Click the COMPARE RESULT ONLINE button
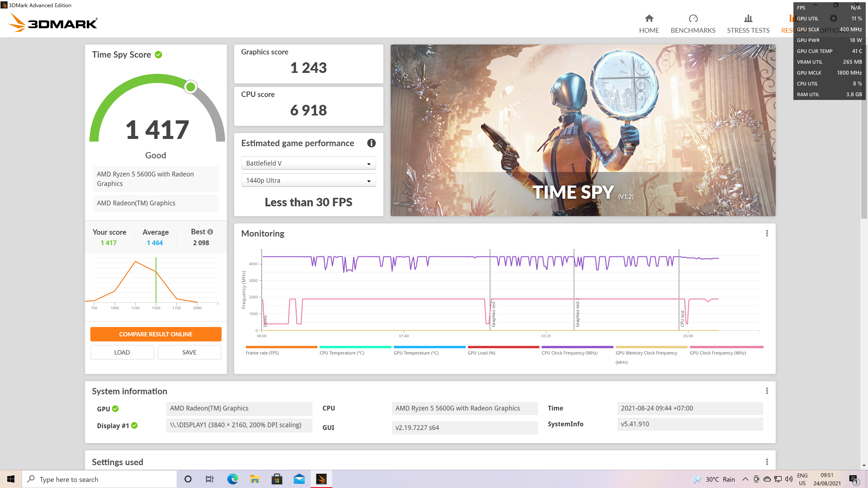 (x=156, y=334)
